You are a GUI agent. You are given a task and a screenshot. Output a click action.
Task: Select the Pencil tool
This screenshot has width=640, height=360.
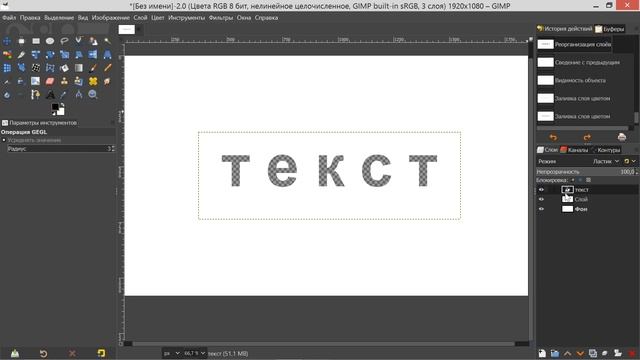coord(107,68)
